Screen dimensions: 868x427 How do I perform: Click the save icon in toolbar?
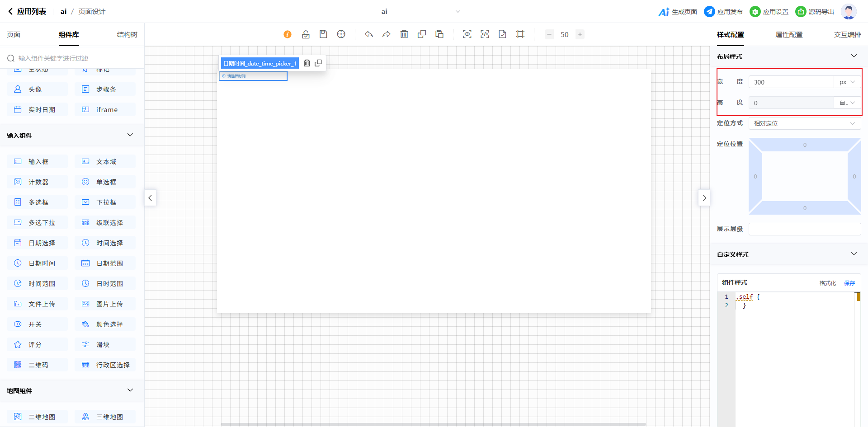pos(323,34)
